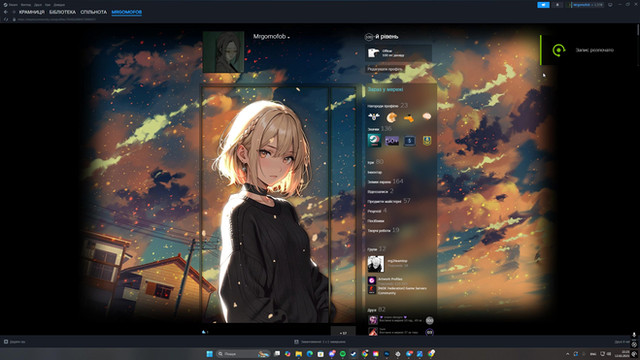
Task: Click the edit profile button
Action: click(x=385, y=69)
